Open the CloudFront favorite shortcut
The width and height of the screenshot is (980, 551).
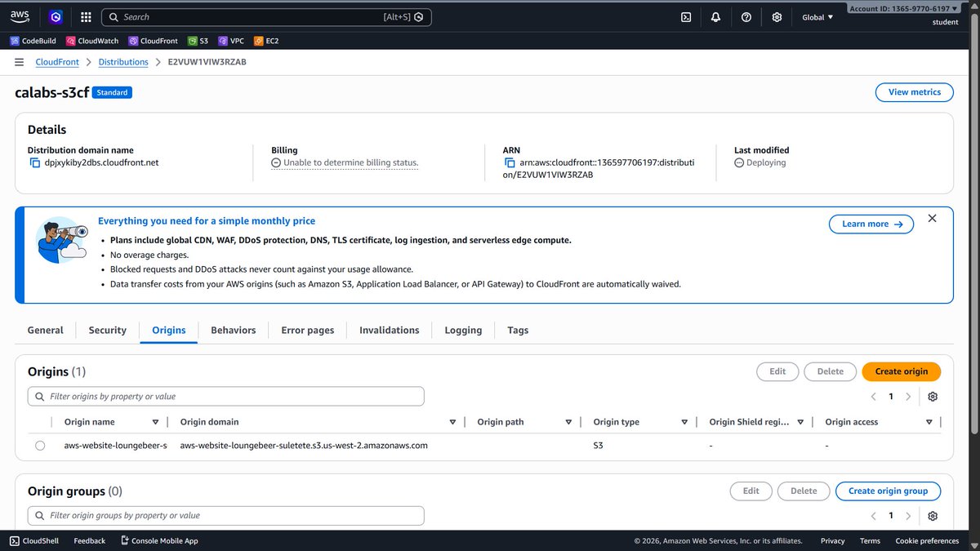pos(153,41)
